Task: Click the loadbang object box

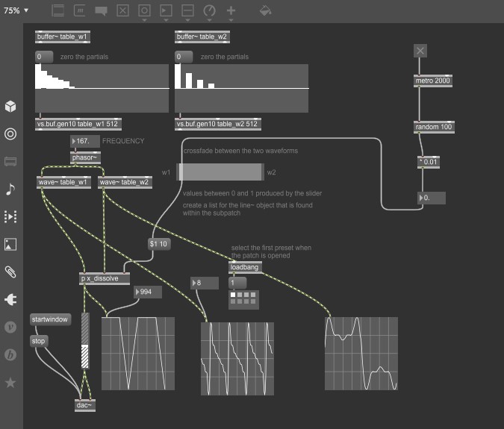Action: coord(245,267)
